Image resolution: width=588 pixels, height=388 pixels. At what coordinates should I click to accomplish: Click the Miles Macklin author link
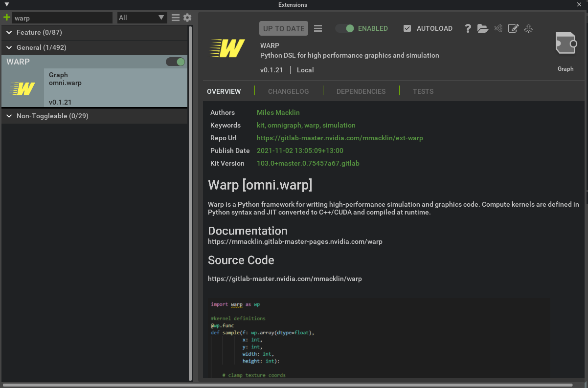click(x=278, y=112)
